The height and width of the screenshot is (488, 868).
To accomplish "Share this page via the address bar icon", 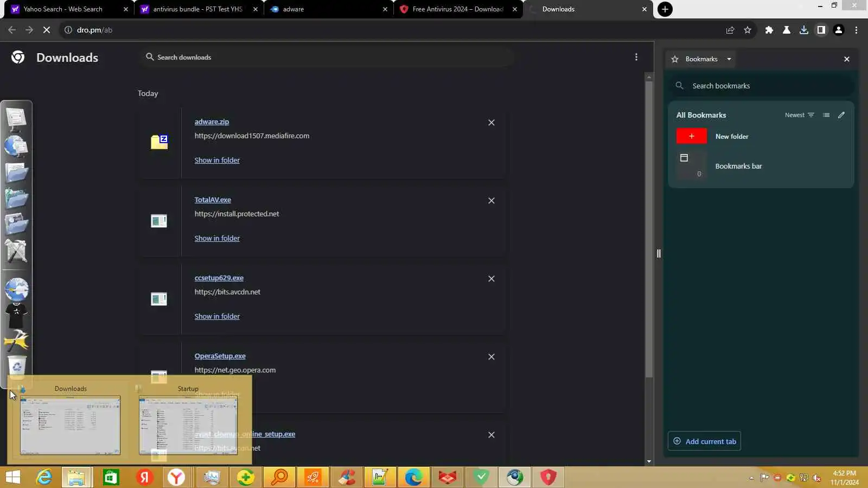I will click(x=730, y=30).
